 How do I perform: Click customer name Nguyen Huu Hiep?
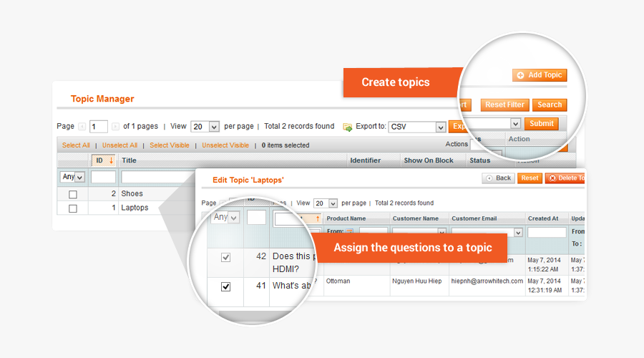417,281
